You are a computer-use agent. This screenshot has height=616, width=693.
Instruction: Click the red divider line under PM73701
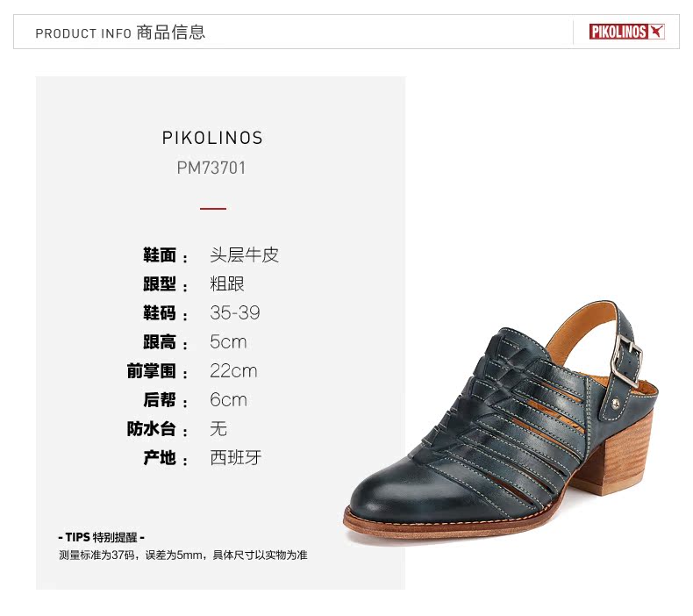[213, 208]
